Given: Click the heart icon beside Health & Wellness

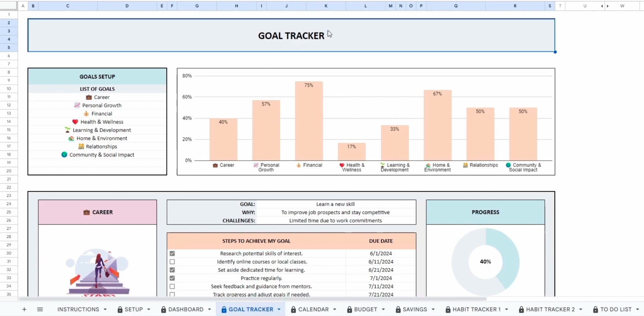Looking at the screenshot, I should tap(75, 122).
